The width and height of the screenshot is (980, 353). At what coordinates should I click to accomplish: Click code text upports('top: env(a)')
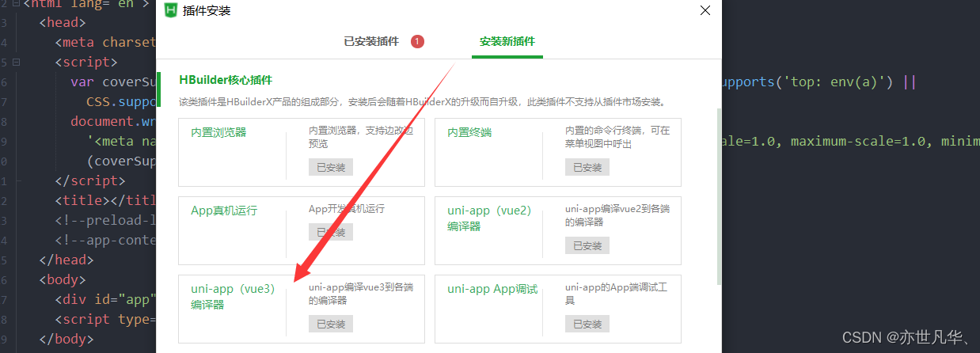tap(807, 82)
